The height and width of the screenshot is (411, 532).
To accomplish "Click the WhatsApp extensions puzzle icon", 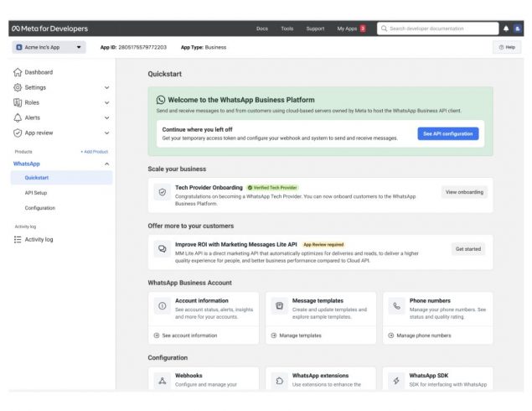I will 280,381.
